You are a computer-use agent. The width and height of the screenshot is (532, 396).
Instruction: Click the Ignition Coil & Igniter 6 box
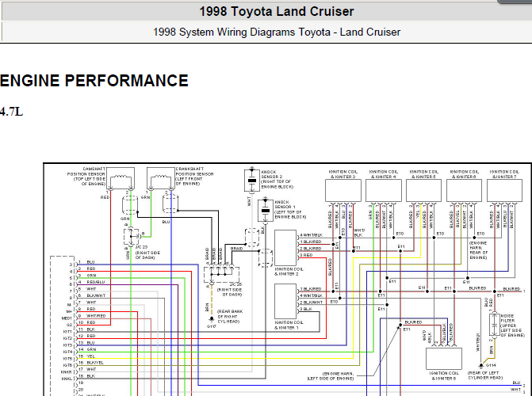[x=464, y=191]
